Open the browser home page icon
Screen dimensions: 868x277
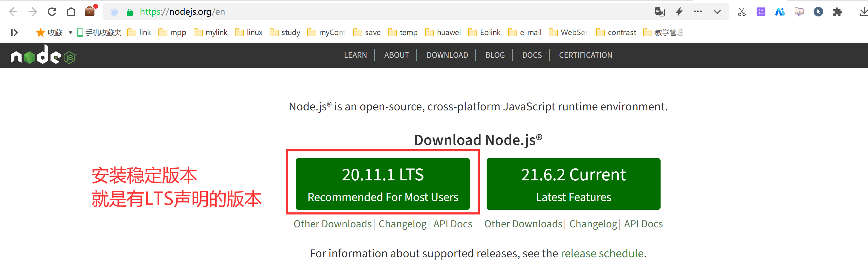point(71,12)
